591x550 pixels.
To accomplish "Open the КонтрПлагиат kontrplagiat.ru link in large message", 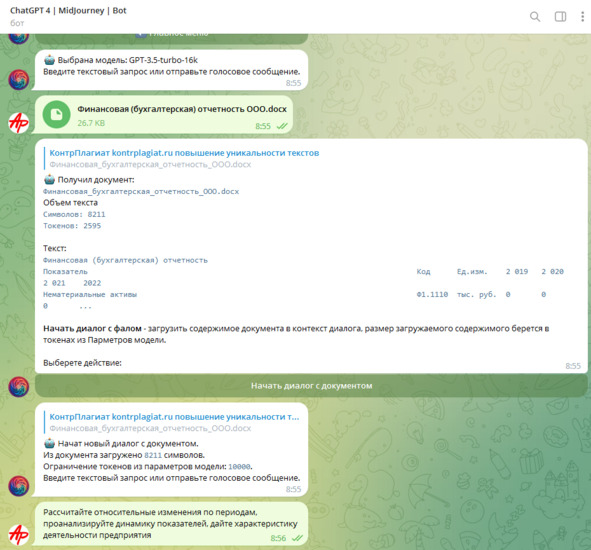I will click(184, 153).
